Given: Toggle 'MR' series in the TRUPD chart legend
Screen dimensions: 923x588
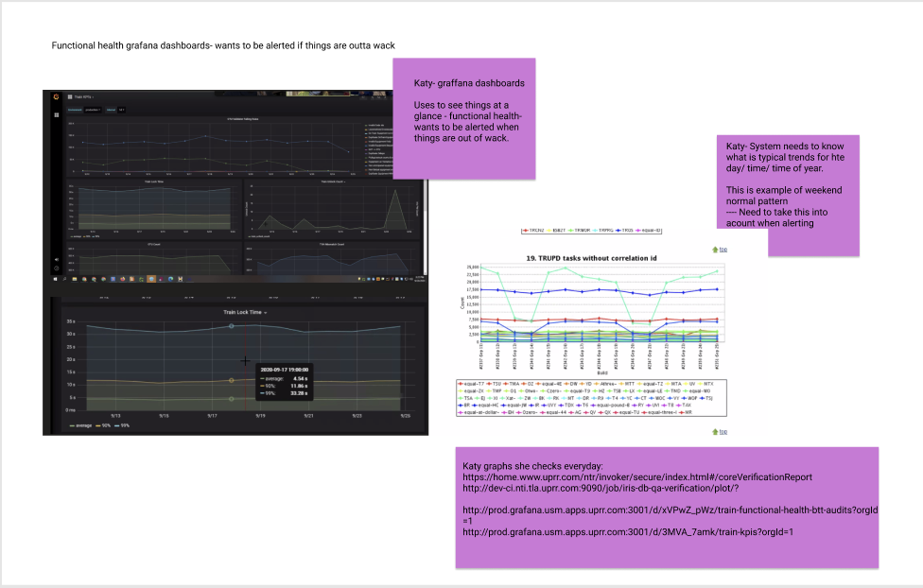Looking at the screenshot, I should [684, 412].
